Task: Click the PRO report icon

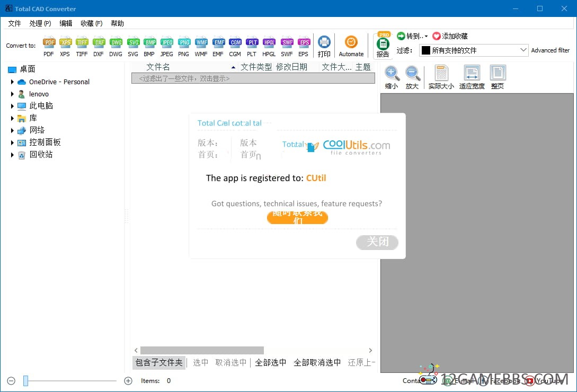Action: click(383, 44)
